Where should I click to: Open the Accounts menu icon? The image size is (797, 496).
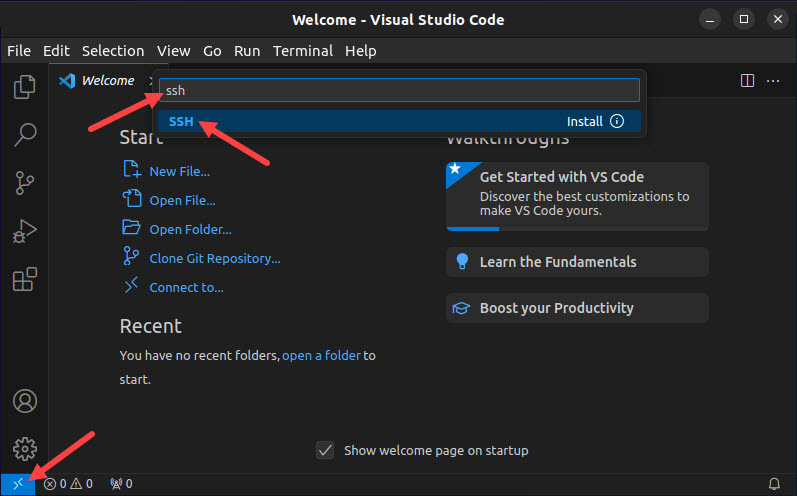point(24,401)
